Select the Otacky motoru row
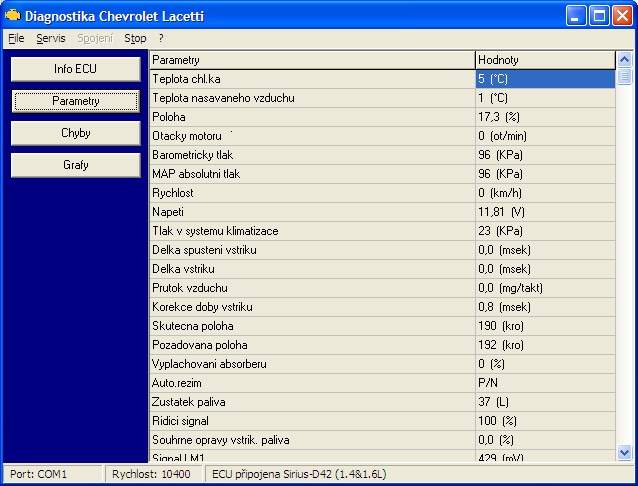638x486 pixels. (x=382, y=136)
